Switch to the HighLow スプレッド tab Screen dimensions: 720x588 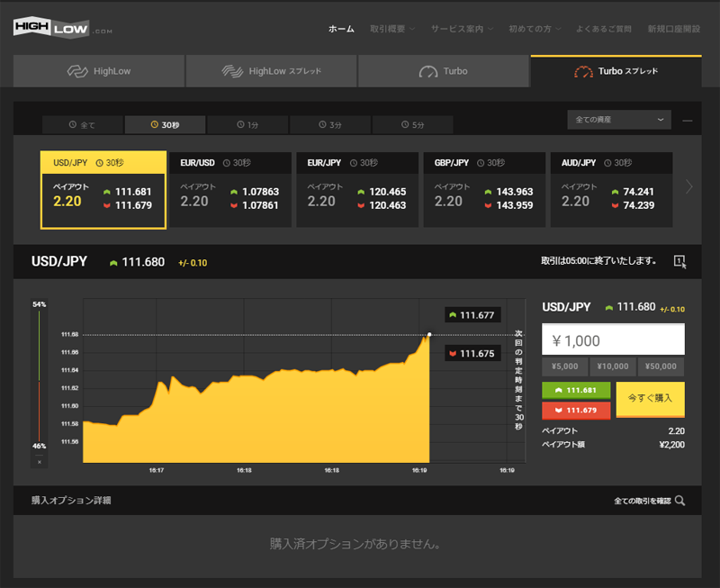[272, 71]
